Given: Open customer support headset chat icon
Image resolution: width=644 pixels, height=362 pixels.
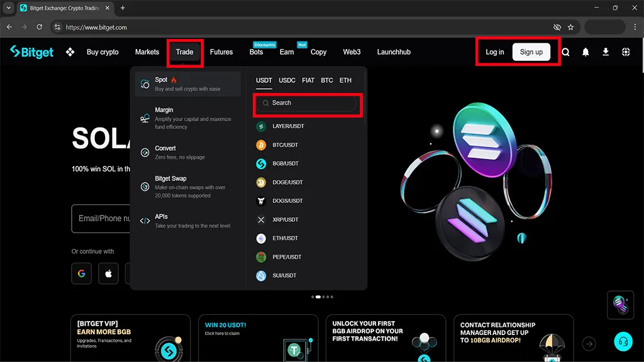Looking at the screenshot, I should (623, 341).
